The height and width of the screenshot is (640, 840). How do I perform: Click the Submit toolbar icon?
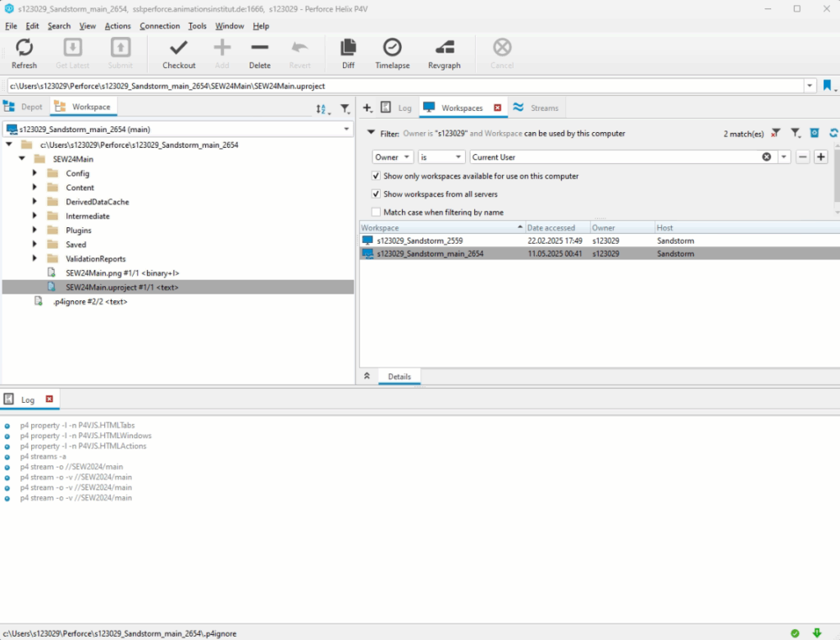[x=120, y=48]
